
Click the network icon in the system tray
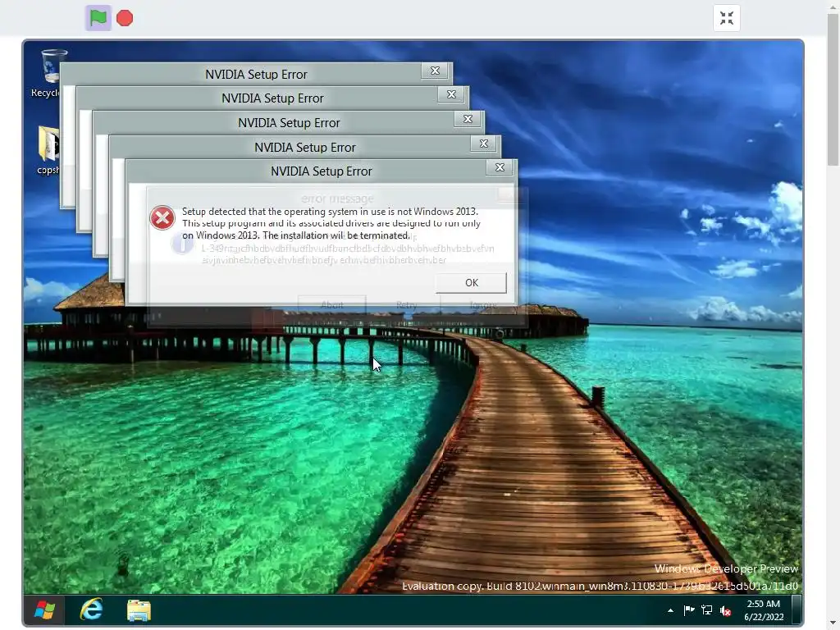pyautogui.click(x=707, y=610)
